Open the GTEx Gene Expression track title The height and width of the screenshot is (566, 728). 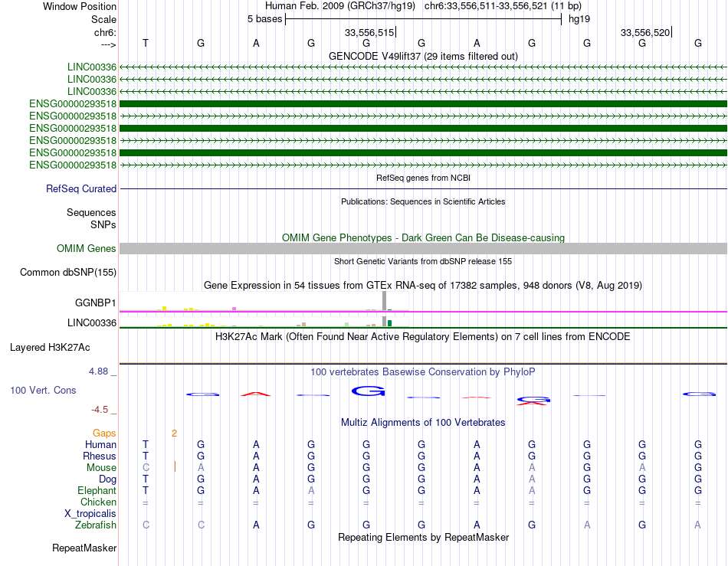(x=423, y=286)
